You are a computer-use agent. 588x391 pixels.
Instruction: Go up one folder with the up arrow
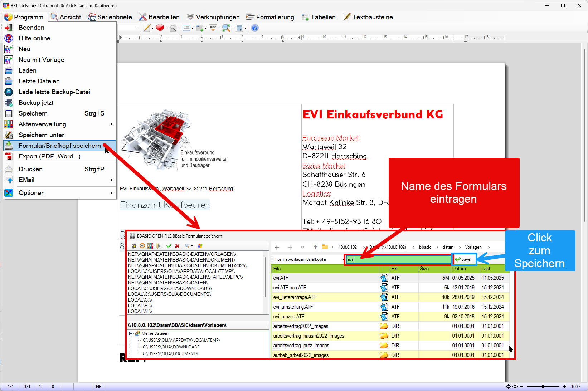[x=315, y=247]
